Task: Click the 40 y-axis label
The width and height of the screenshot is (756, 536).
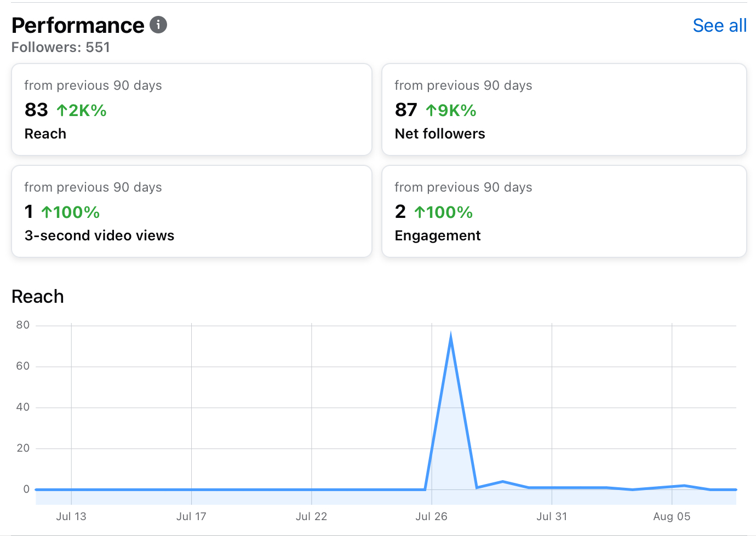Action: 23,407
